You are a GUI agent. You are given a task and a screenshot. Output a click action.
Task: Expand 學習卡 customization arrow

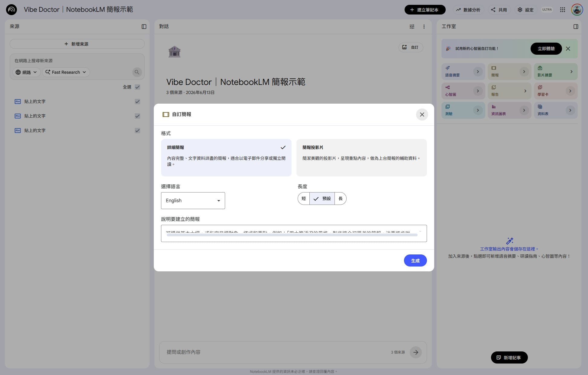570,91
